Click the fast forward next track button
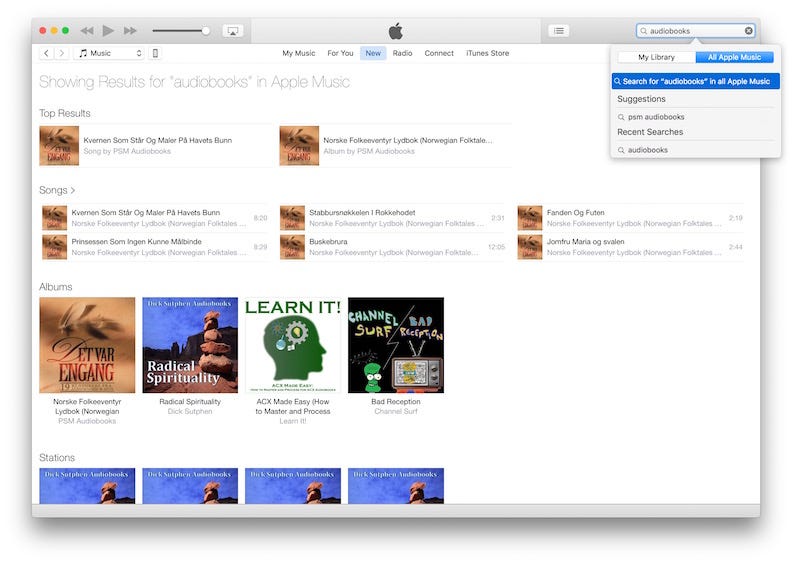 point(130,31)
